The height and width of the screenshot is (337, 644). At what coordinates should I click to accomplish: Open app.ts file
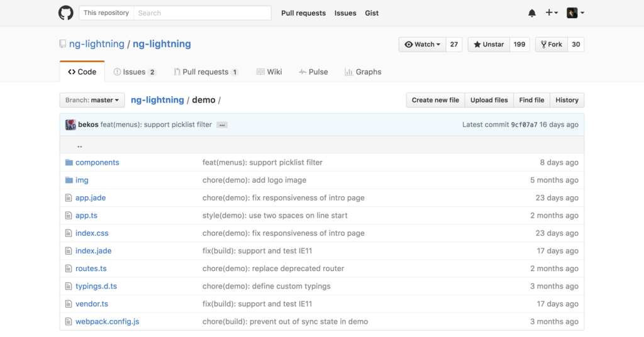pos(86,216)
